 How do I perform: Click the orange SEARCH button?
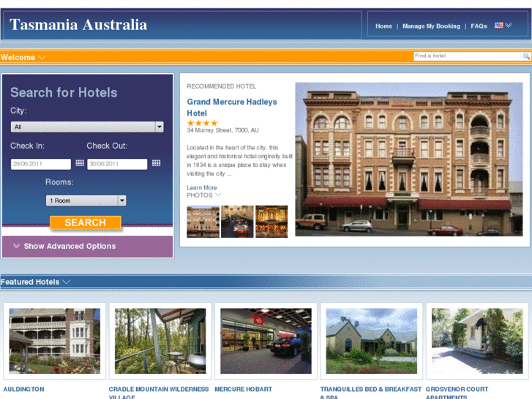point(86,223)
